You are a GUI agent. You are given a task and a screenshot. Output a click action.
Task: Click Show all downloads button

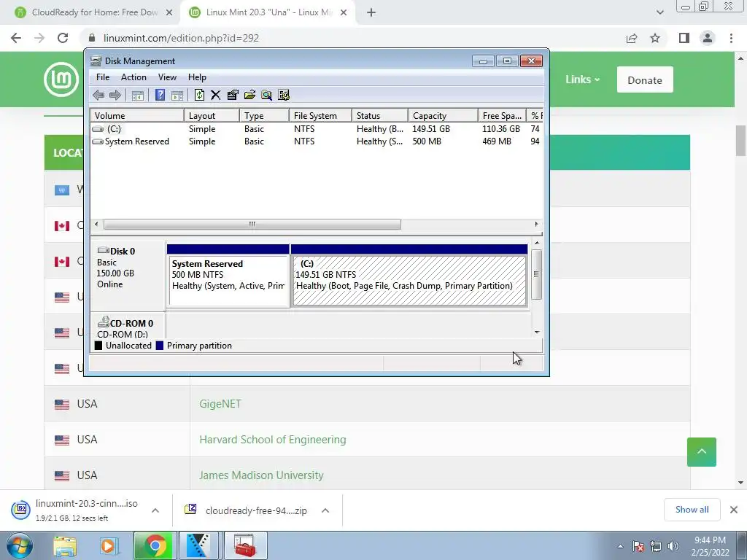(x=692, y=510)
